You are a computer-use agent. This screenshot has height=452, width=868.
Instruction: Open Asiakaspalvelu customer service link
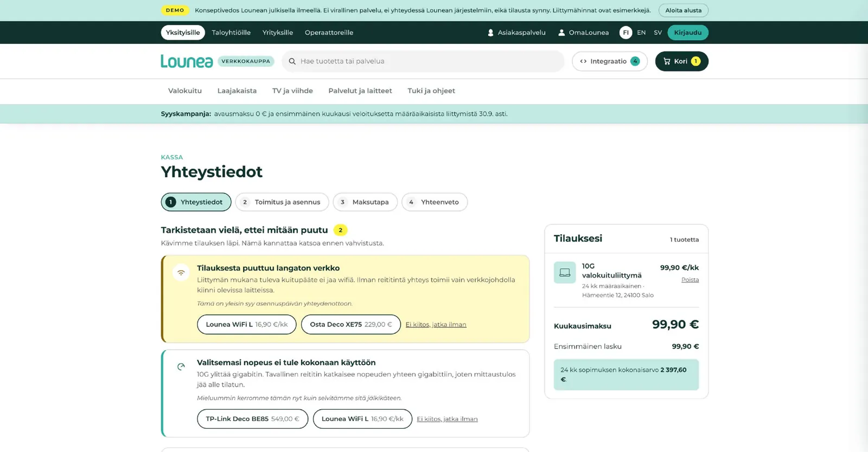[x=516, y=33]
